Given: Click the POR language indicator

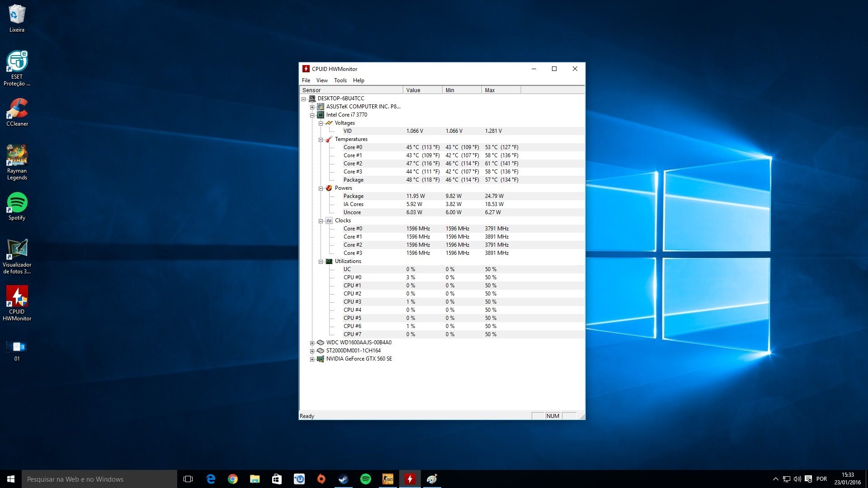Looking at the screenshot, I should 822,479.
